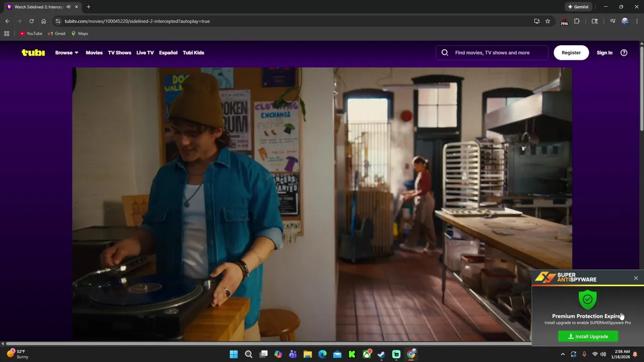Click the Sign In link

pyautogui.click(x=604, y=52)
